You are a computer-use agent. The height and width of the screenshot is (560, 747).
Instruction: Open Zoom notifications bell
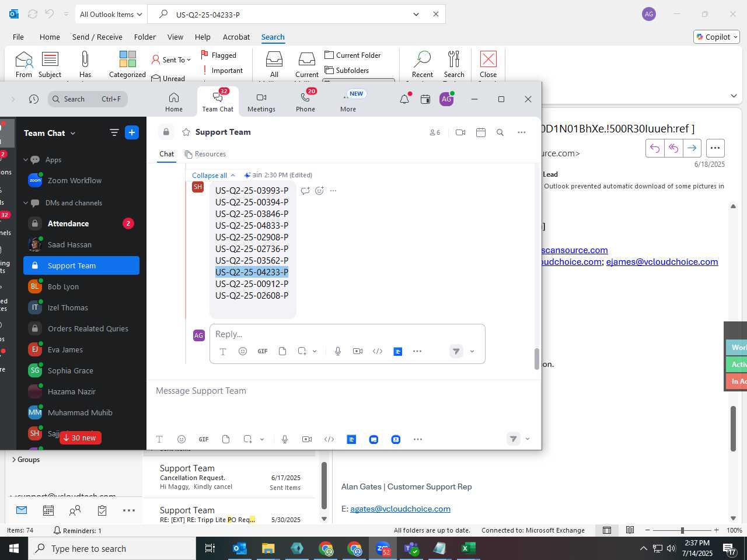point(404,99)
